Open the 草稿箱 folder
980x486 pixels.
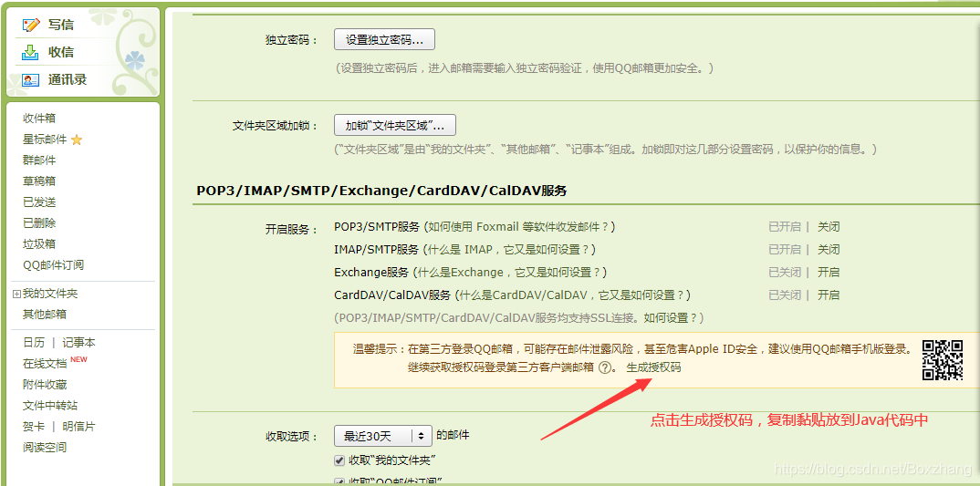(x=39, y=181)
